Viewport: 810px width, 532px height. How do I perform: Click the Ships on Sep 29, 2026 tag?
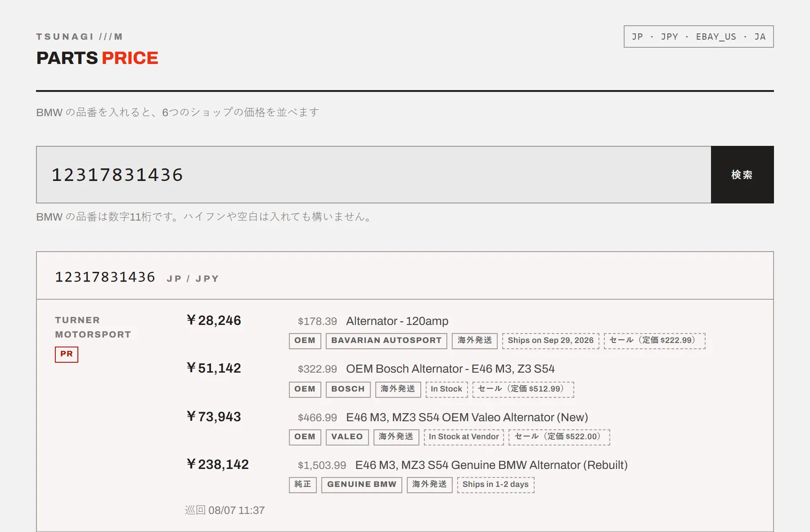tap(551, 341)
